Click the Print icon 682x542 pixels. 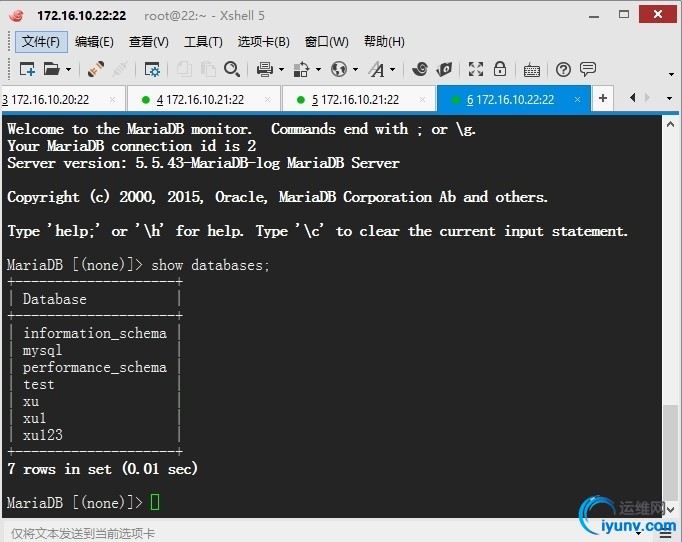tap(264, 69)
